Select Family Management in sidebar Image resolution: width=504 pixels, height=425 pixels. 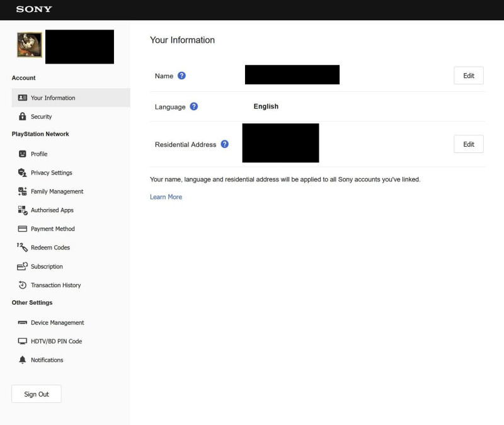pyautogui.click(x=71, y=191)
